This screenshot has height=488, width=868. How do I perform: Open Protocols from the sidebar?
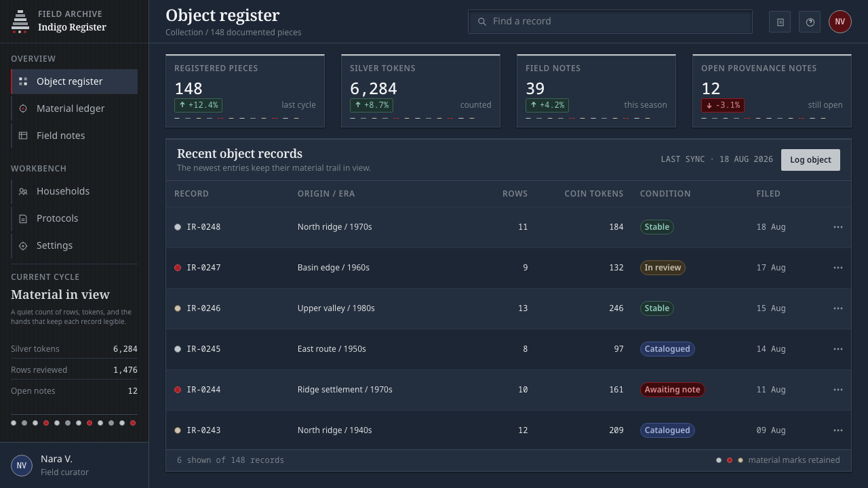pyautogui.click(x=75, y=218)
